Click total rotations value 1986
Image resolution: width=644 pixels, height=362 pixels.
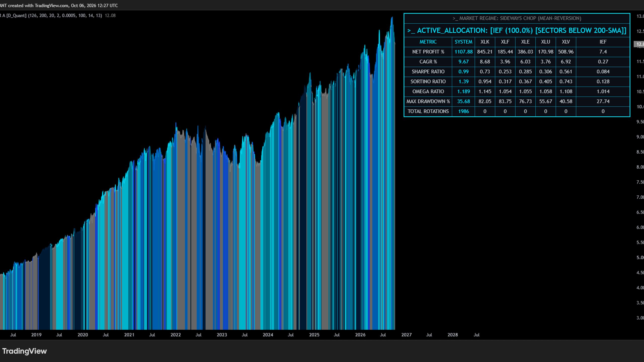(x=463, y=111)
